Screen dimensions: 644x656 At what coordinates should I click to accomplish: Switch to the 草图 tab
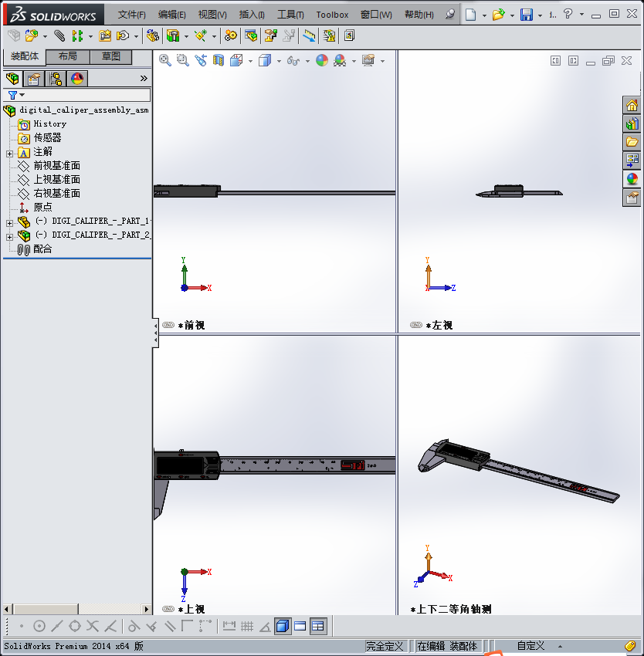pos(111,56)
